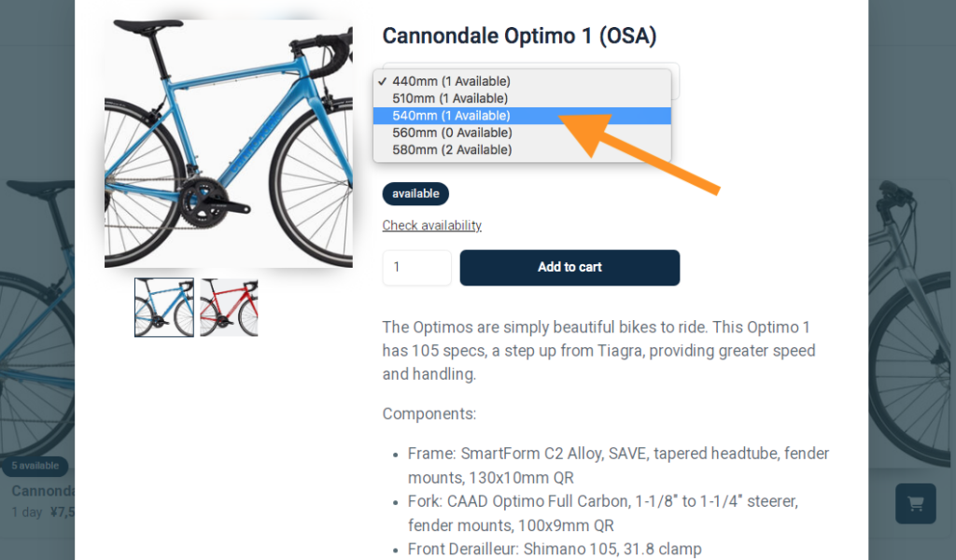Select the 440mm checked size option
Viewport: 956px width, 560px height.
pos(451,81)
